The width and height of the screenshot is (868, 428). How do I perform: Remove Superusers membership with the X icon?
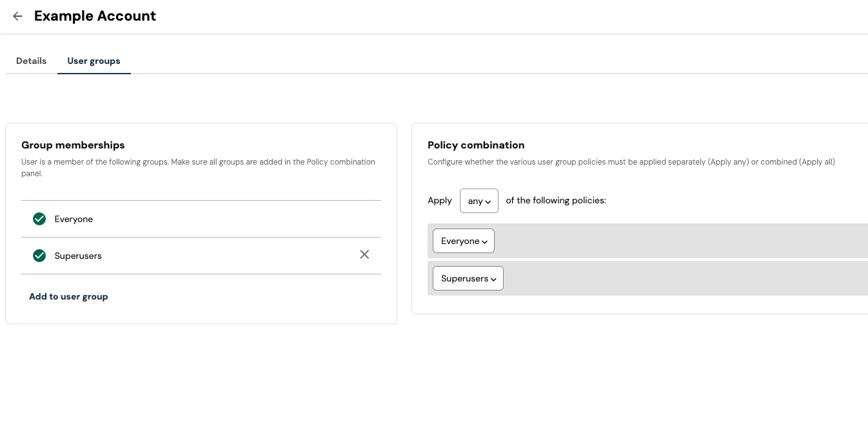click(364, 254)
